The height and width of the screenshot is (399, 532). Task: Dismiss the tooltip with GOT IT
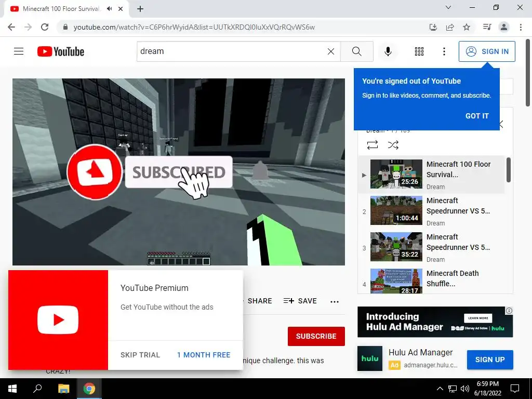(477, 116)
